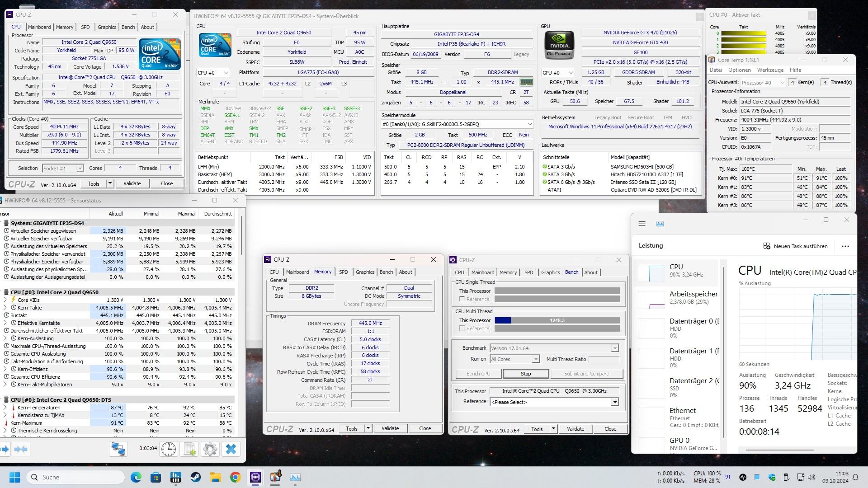Switch to the SPD tab in CPU-Z Memory window
Viewport: 868px width, 488px height.
tap(343, 272)
